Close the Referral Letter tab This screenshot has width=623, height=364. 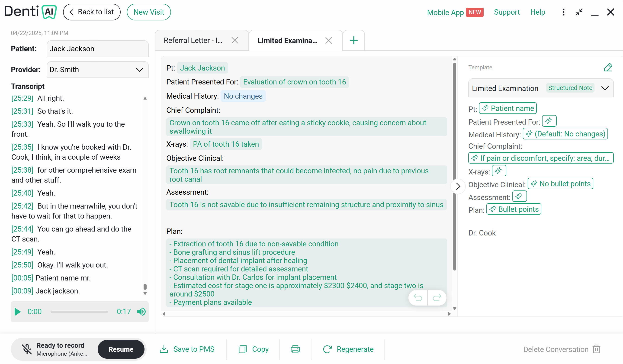point(235,40)
